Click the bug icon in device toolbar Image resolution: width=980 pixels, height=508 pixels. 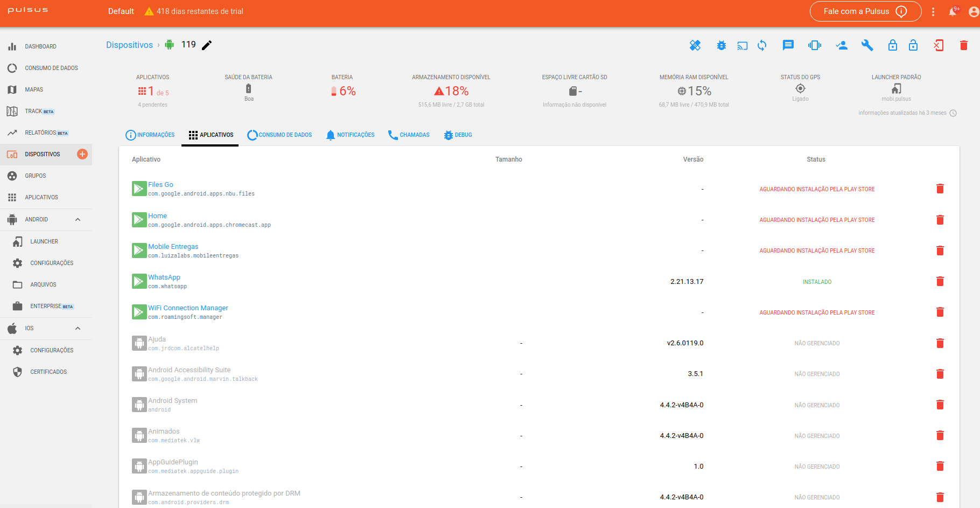click(722, 45)
